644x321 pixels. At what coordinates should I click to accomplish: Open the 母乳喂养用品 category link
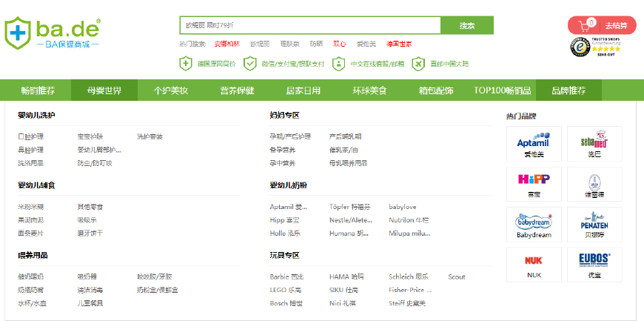coord(349,163)
